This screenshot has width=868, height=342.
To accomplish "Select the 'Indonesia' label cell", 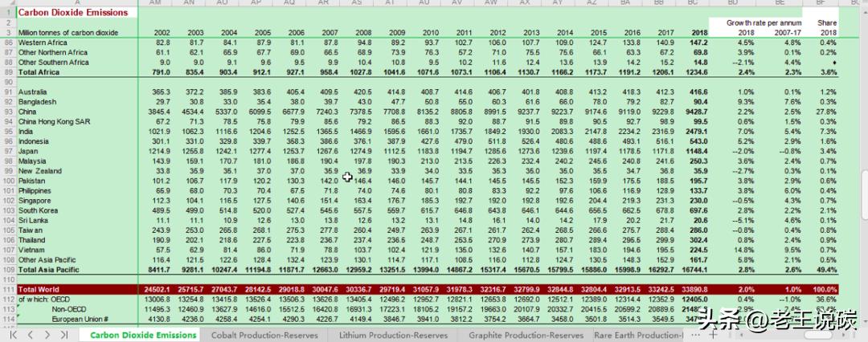I will point(77,141).
